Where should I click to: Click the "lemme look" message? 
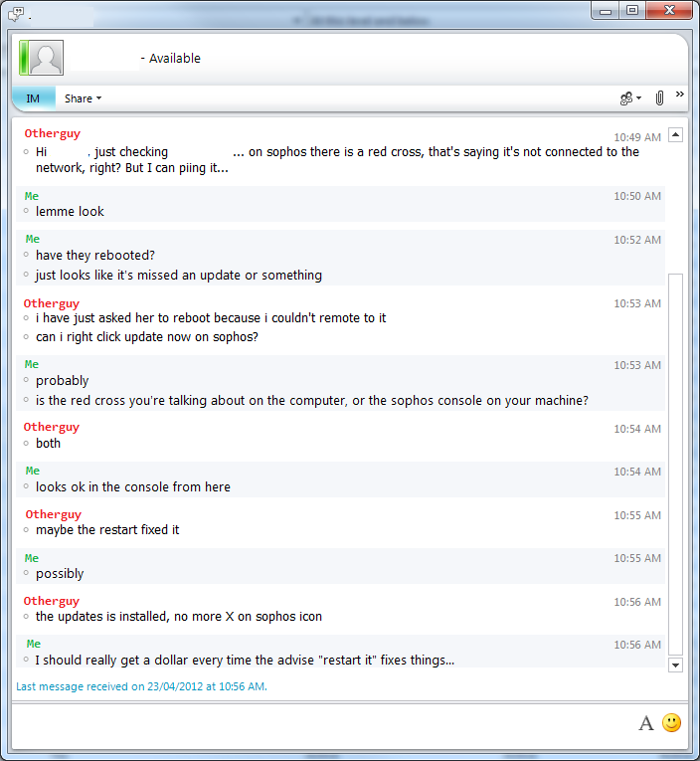[x=70, y=211]
